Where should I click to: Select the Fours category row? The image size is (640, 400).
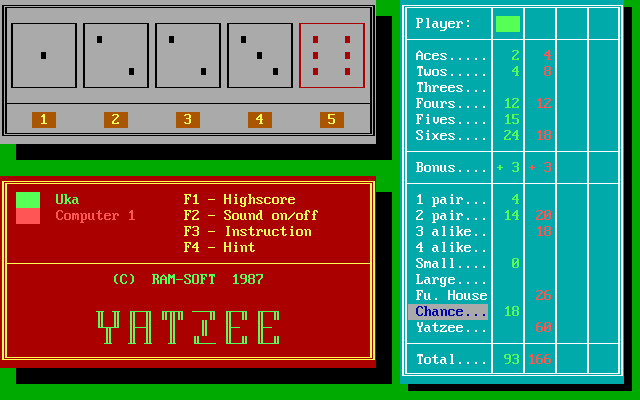[x=451, y=103]
